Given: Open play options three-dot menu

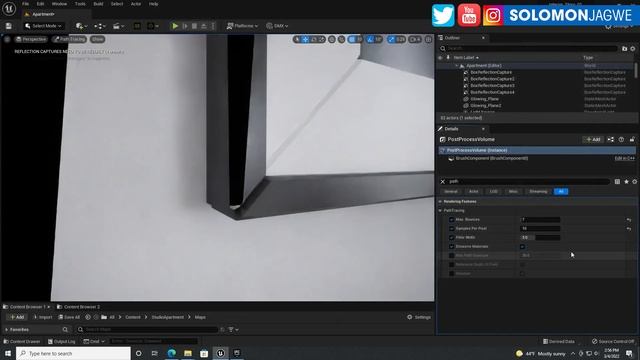Looking at the screenshot, I should pyautogui.click(x=213, y=26).
